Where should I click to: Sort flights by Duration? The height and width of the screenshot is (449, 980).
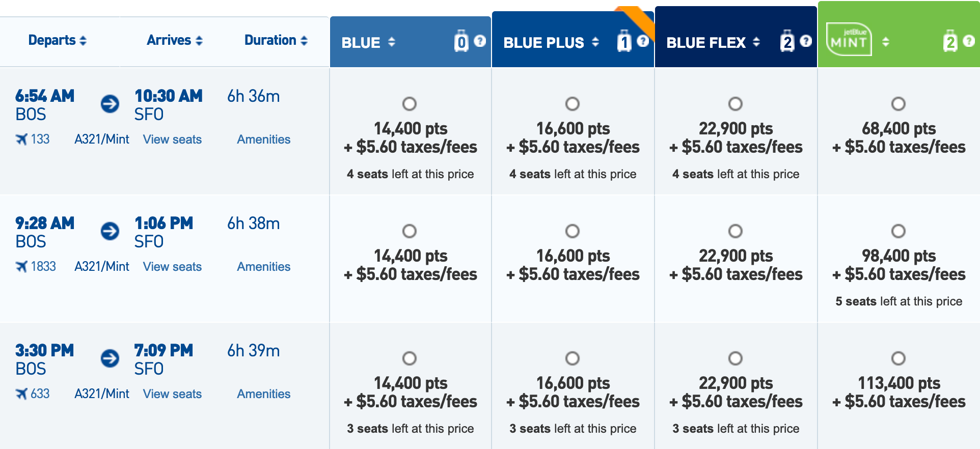click(x=276, y=40)
